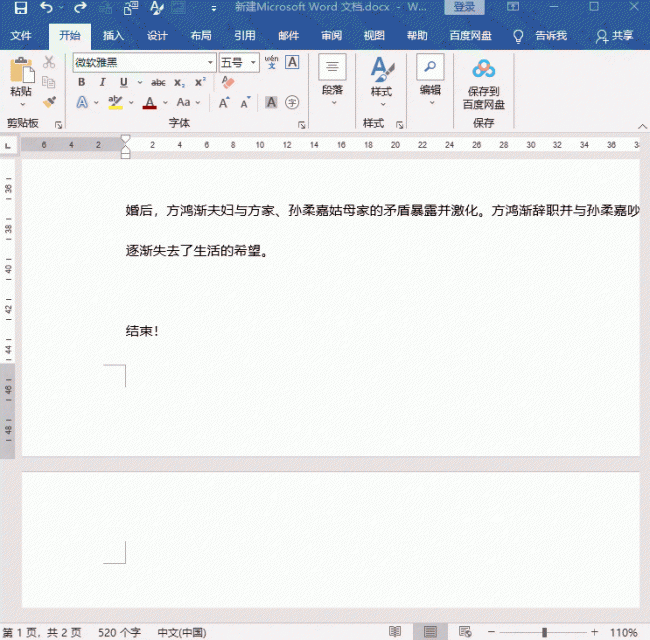Screen dimensions: 650x640
Task: Switch to the 插入 (Insert) tab
Action: (x=113, y=36)
